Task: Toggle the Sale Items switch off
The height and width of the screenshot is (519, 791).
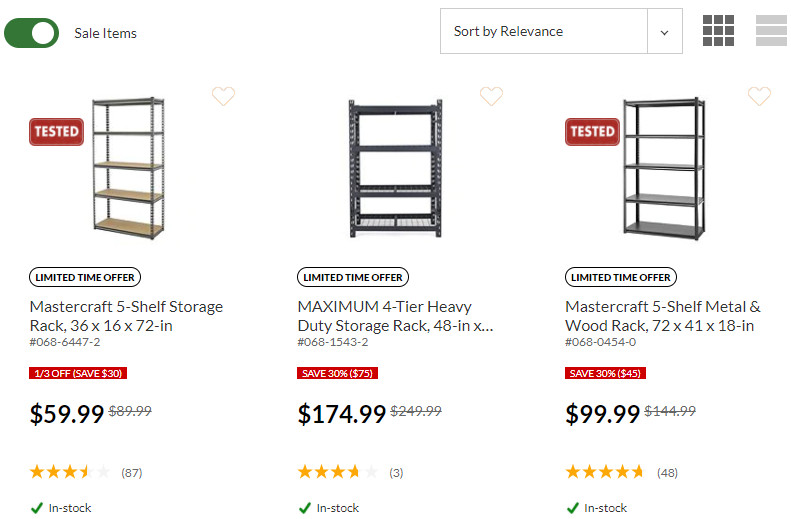Action: click(x=32, y=33)
